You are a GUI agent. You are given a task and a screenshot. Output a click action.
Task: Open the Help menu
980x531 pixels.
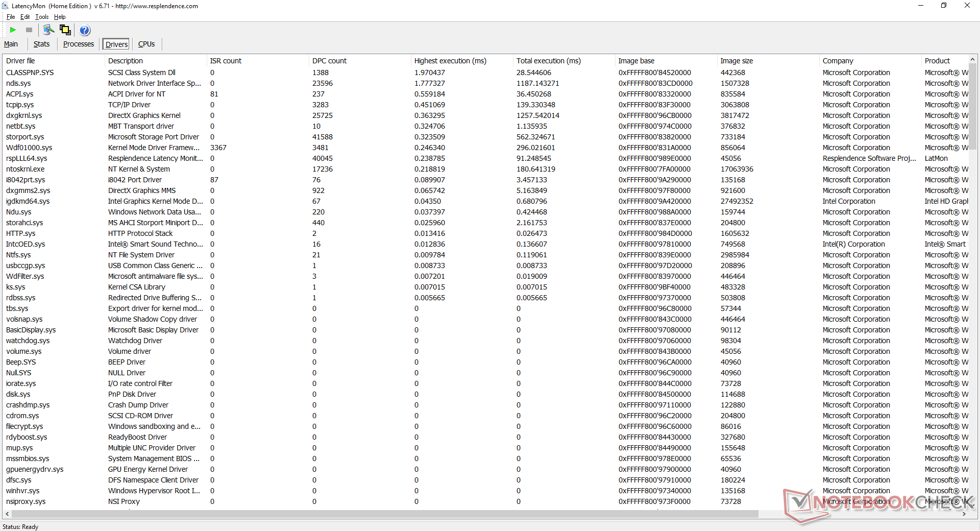[x=60, y=17]
